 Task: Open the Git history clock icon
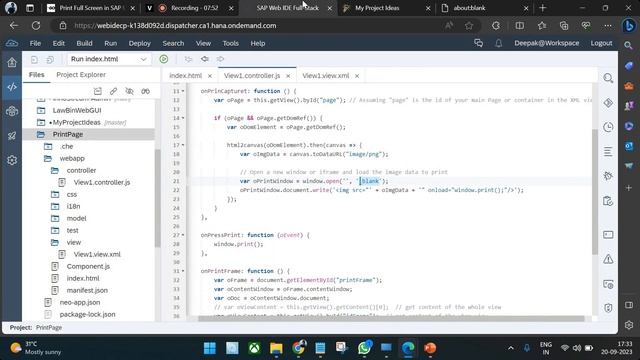[x=608, y=127]
